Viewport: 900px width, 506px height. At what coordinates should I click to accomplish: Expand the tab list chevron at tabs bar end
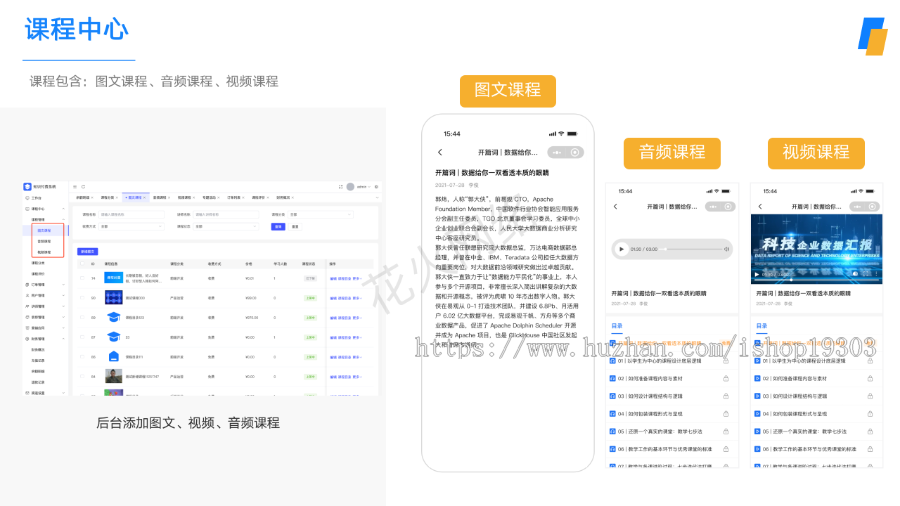pyautogui.click(x=377, y=197)
